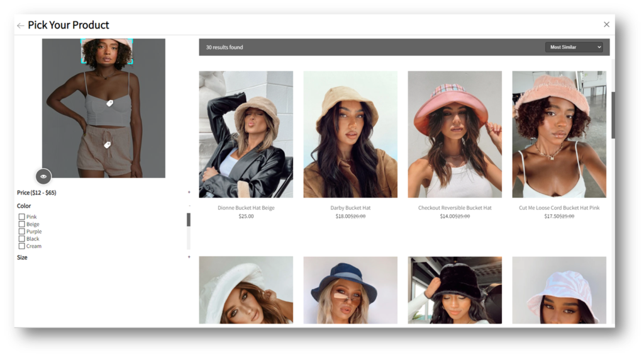Open the white fluffy bucket hat thumbnail

click(x=246, y=290)
